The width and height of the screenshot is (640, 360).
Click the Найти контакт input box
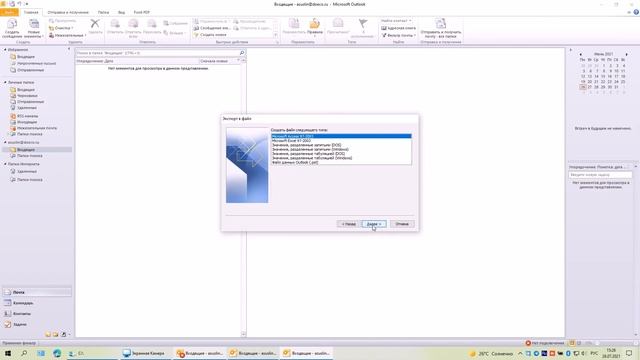396,20
